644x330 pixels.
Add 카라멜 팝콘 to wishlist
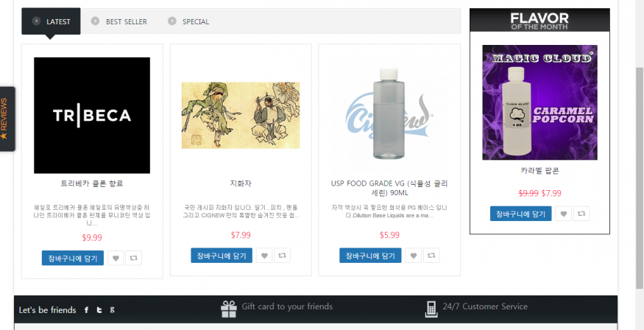coord(564,214)
